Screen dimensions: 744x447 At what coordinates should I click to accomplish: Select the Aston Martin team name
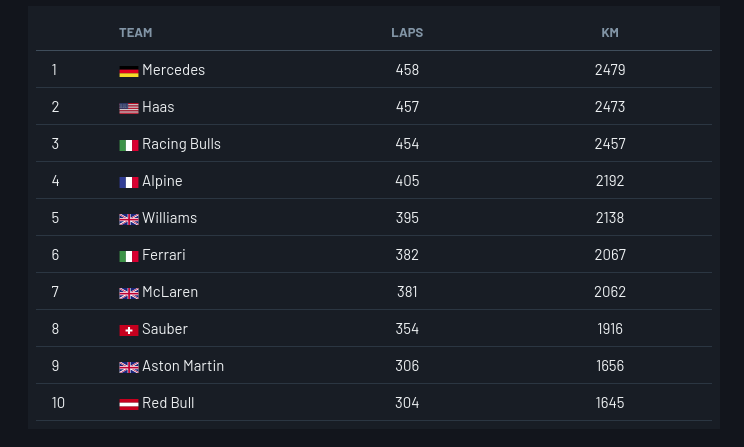coord(183,366)
